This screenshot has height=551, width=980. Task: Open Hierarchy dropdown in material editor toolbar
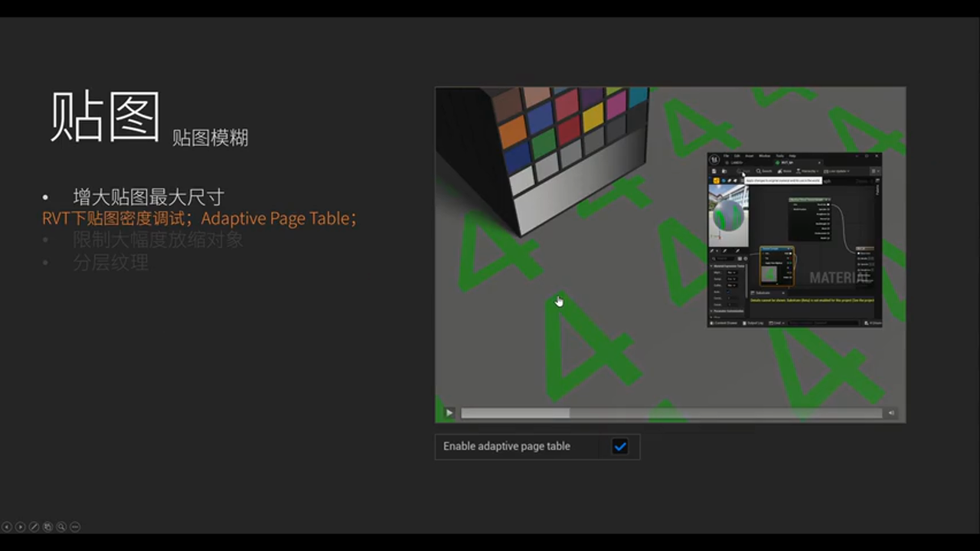coord(808,171)
